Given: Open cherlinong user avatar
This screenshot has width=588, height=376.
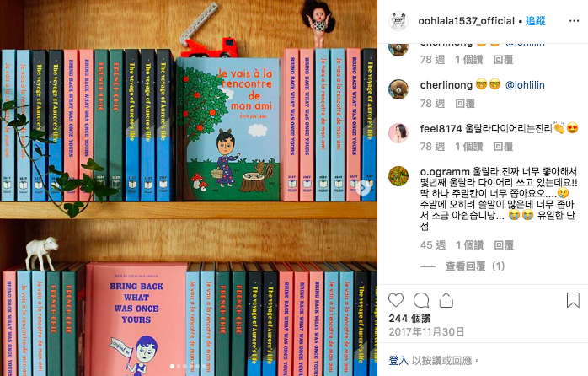Looking at the screenshot, I should pos(398,89).
